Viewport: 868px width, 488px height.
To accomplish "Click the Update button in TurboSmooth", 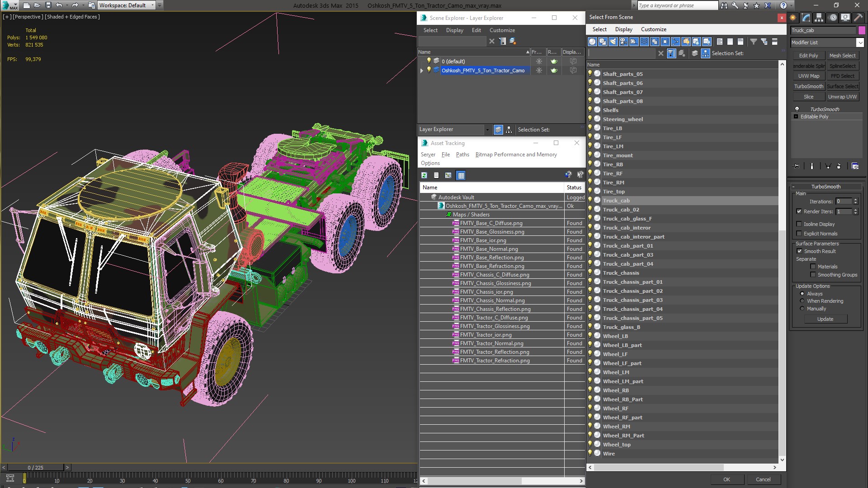I will pyautogui.click(x=825, y=319).
